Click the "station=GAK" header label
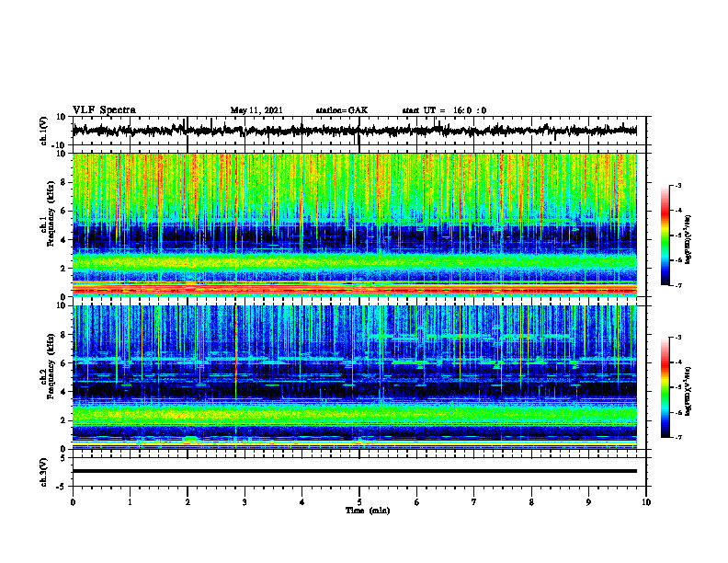The width and height of the screenshot is (728, 563). point(342,110)
